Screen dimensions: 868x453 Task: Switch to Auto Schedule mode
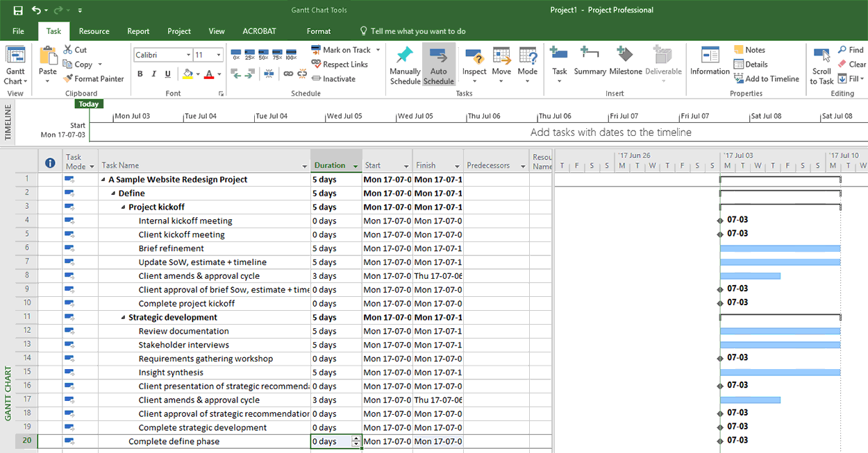point(439,65)
